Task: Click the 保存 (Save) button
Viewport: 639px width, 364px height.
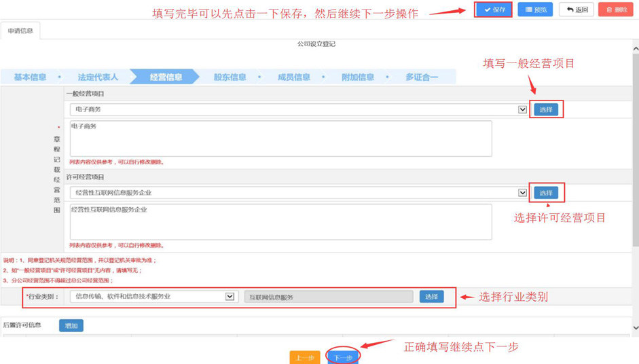Action: point(494,10)
